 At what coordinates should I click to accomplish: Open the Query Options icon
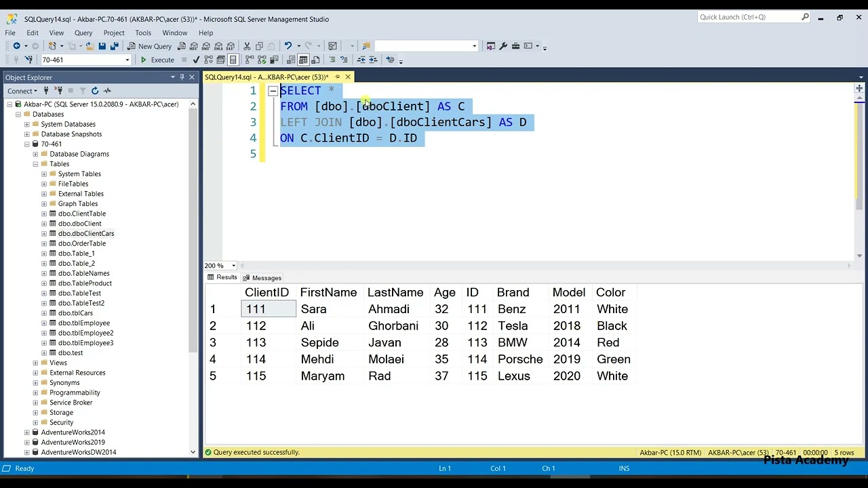pos(220,60)
